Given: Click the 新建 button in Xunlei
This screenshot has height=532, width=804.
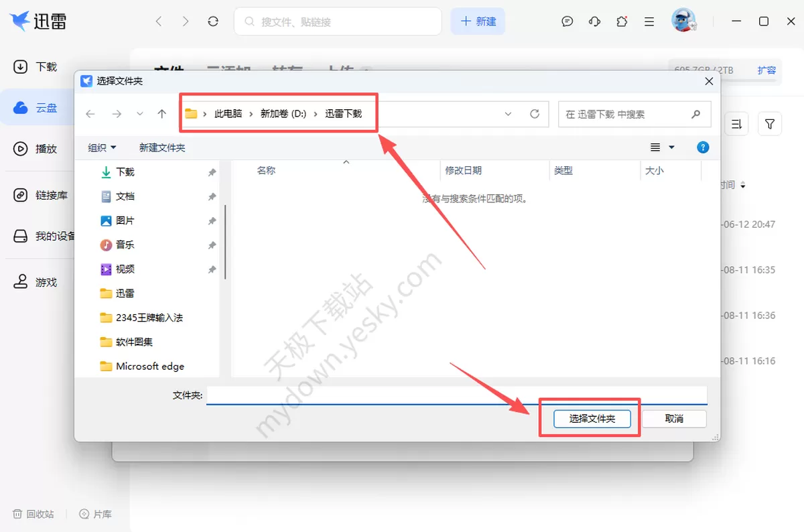Looking at the screenshot, I should 478,21.
